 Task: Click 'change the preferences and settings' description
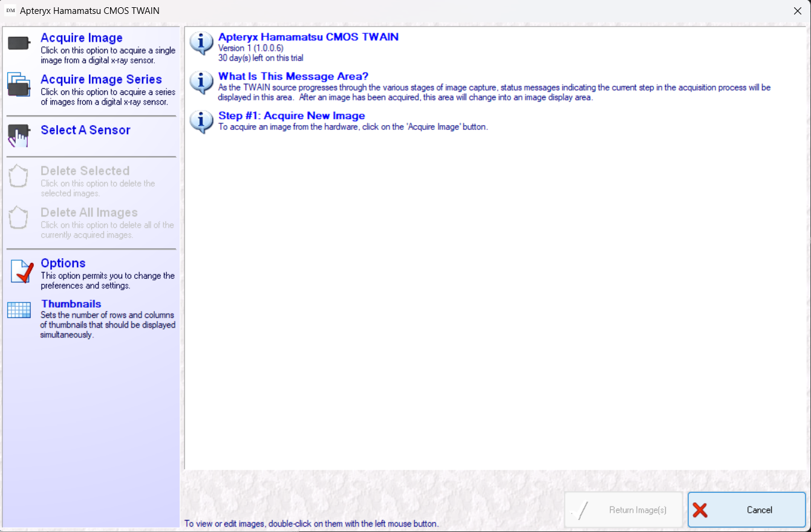pyautogui.click(x=108, y=281)
